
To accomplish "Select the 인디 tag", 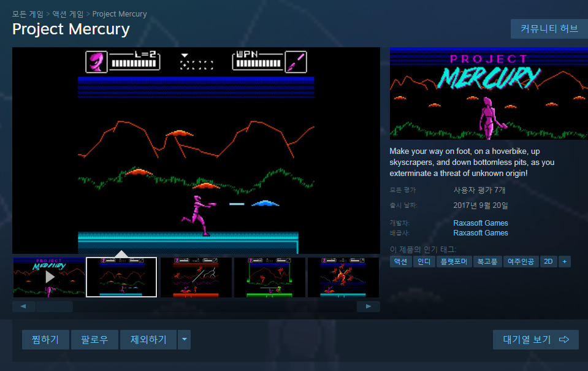I will click(x=424, y=261).
